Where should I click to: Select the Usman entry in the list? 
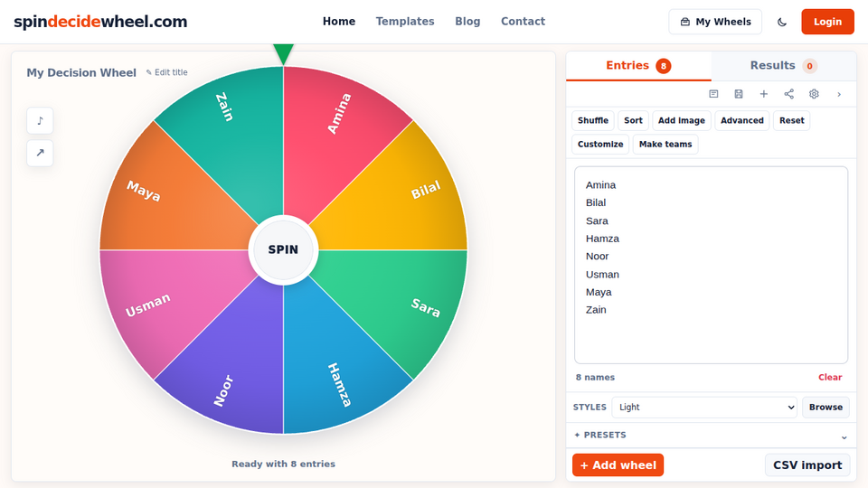click(602, 275)
